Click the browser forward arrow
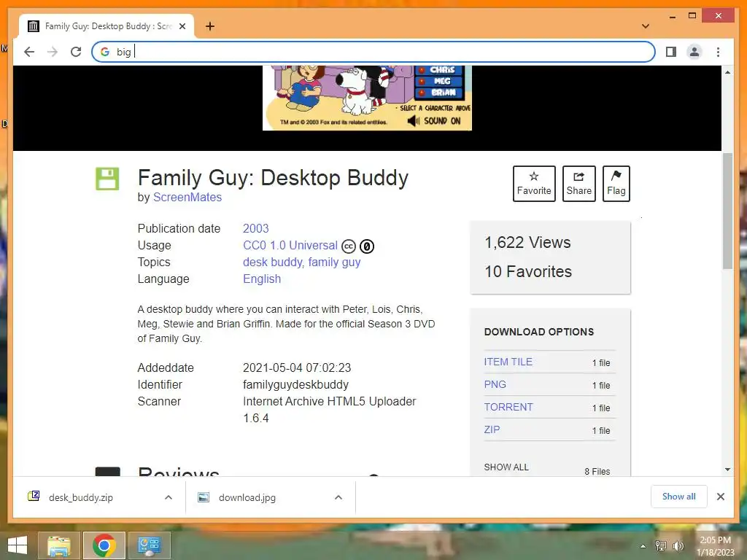Image resolution: width=747 pixels, height=560 pixels. 53,52
